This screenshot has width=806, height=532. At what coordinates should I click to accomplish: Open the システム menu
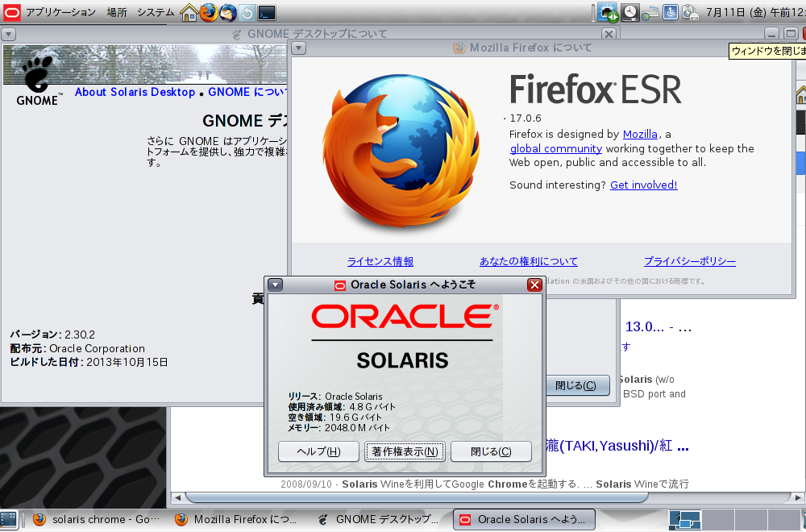click(156, 12)
